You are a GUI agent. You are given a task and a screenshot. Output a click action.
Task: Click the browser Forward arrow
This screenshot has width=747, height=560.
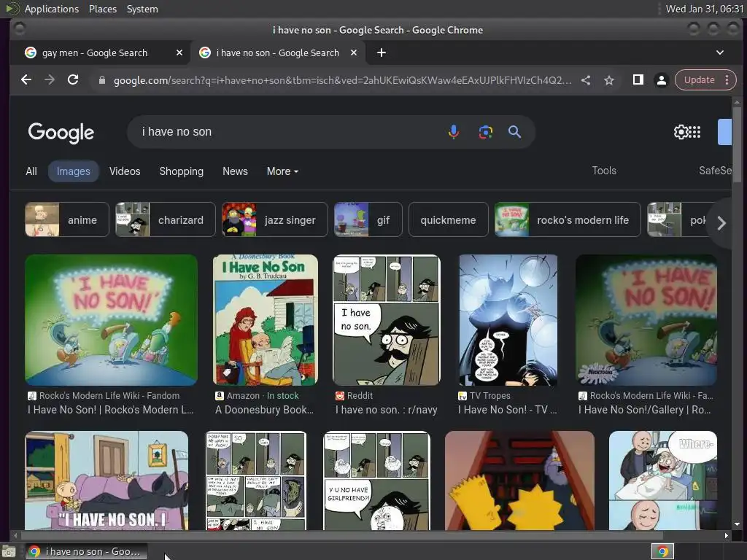(50, 80)
